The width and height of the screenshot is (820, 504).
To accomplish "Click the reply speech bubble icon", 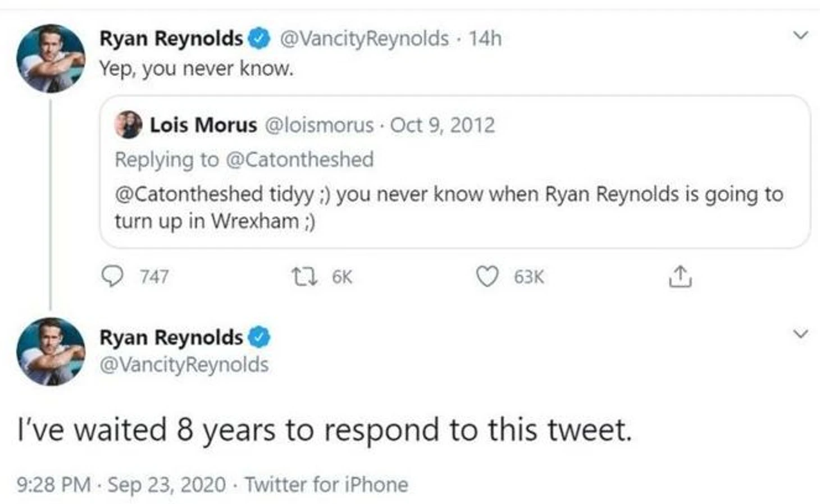I will 113,276.
